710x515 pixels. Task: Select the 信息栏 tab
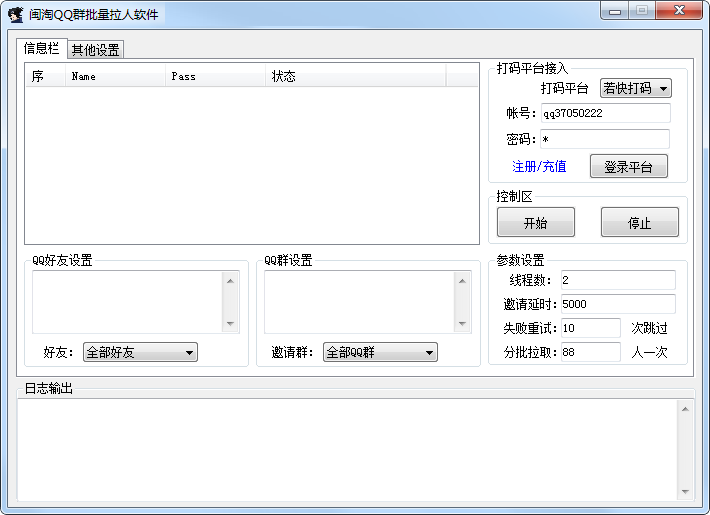41,48
